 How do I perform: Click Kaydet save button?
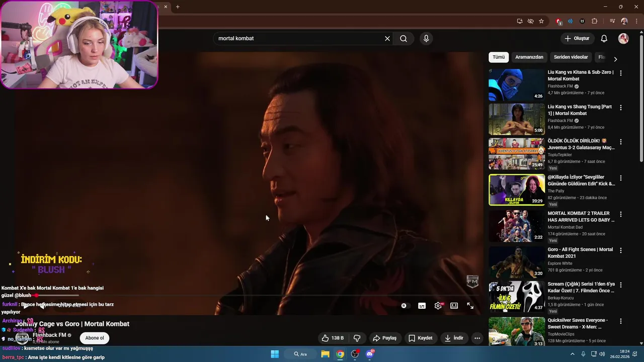click(x=421, y=338)
